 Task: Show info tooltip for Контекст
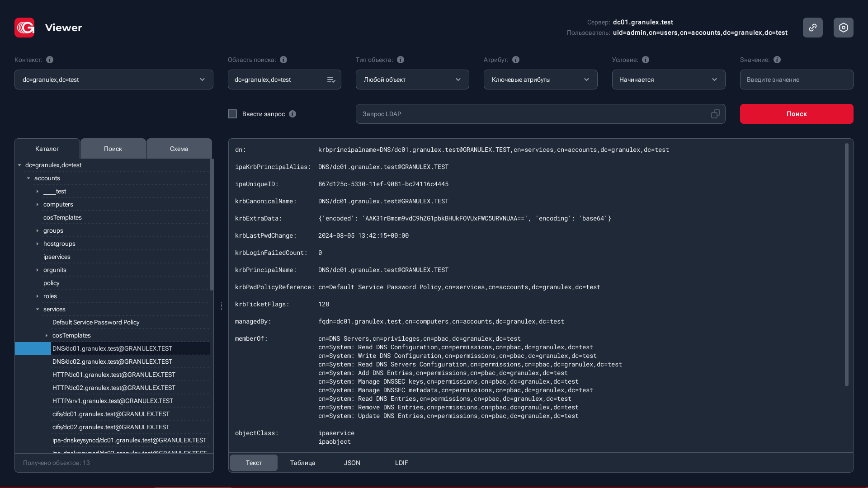(x=50, y=60)
